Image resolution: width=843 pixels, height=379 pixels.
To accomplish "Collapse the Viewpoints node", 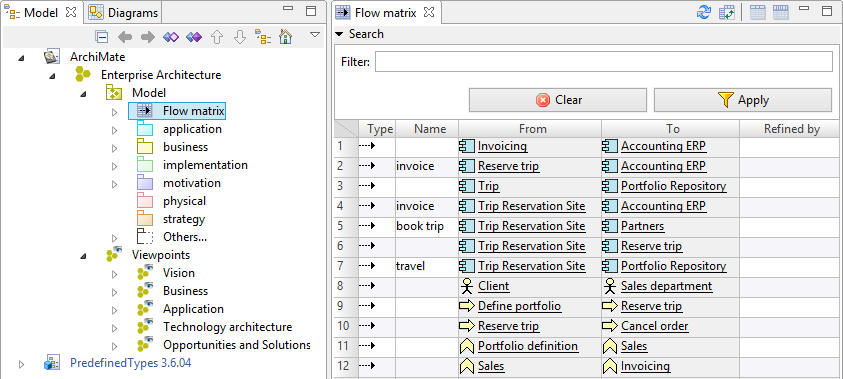I will [83, 256].
